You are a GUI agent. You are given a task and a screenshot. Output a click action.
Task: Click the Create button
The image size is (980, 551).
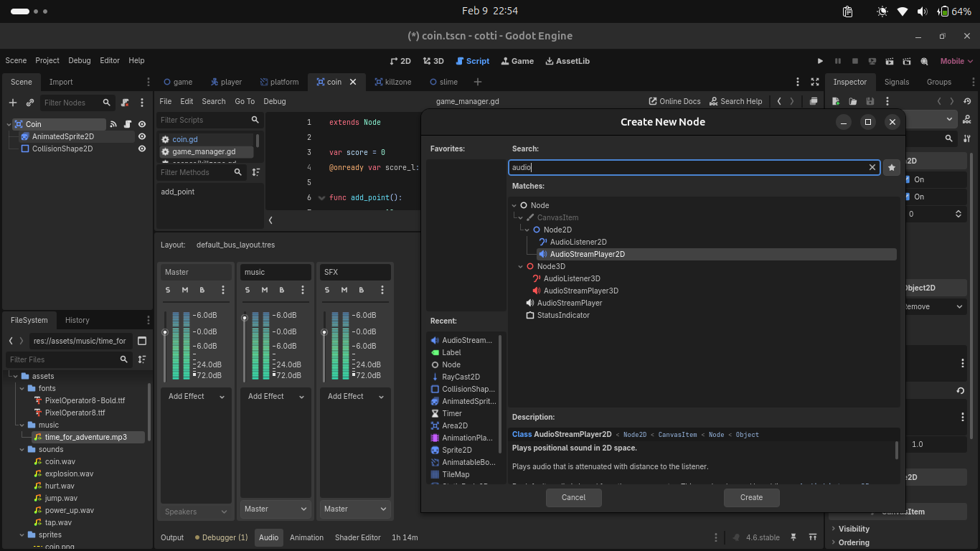(x=751, y=497)
